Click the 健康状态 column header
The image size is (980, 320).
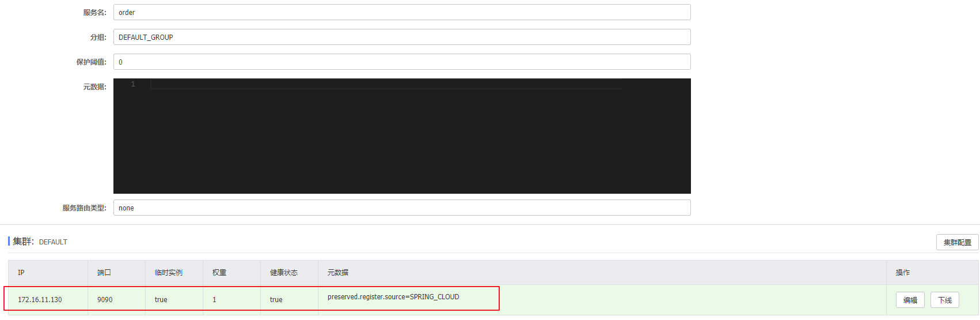284,272
